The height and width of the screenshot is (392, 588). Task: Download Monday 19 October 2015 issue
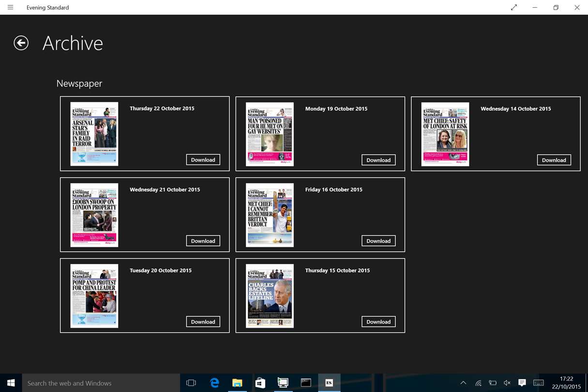point(378,160)
